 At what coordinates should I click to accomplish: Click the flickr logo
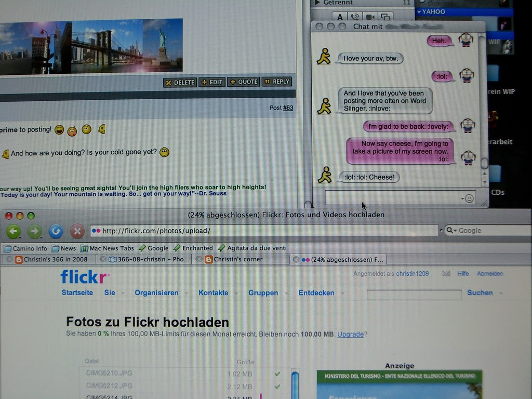pos(85,276)
